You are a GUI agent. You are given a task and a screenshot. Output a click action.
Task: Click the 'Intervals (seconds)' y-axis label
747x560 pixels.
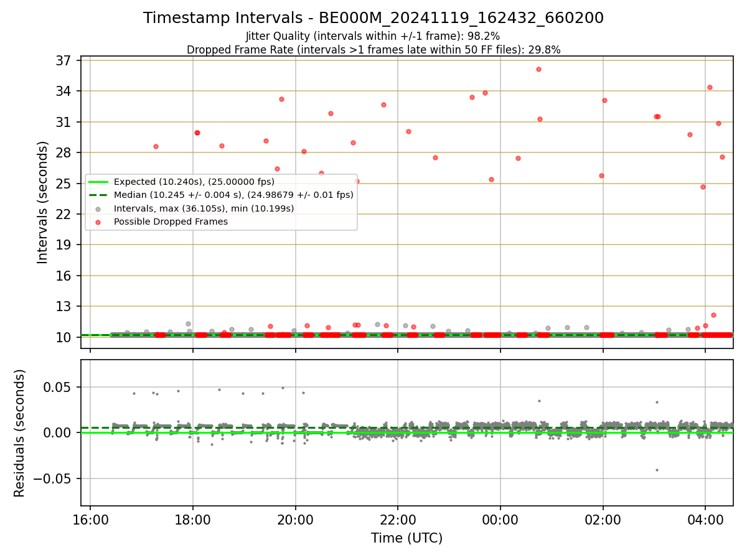tap(42, 202)
